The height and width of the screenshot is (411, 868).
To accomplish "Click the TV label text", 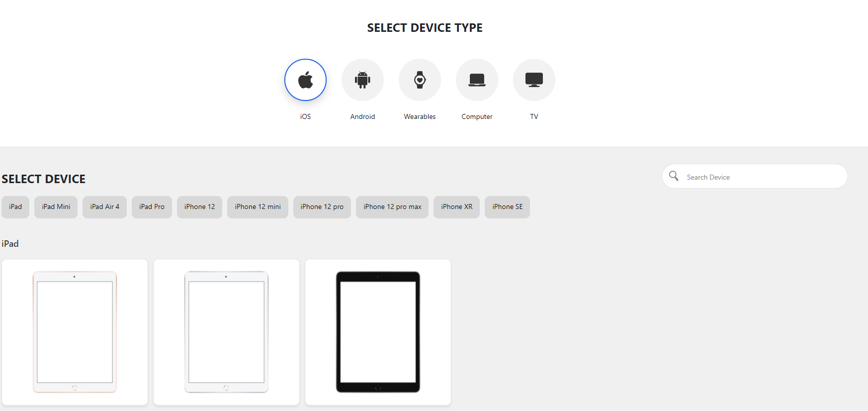I will point(534,116).
